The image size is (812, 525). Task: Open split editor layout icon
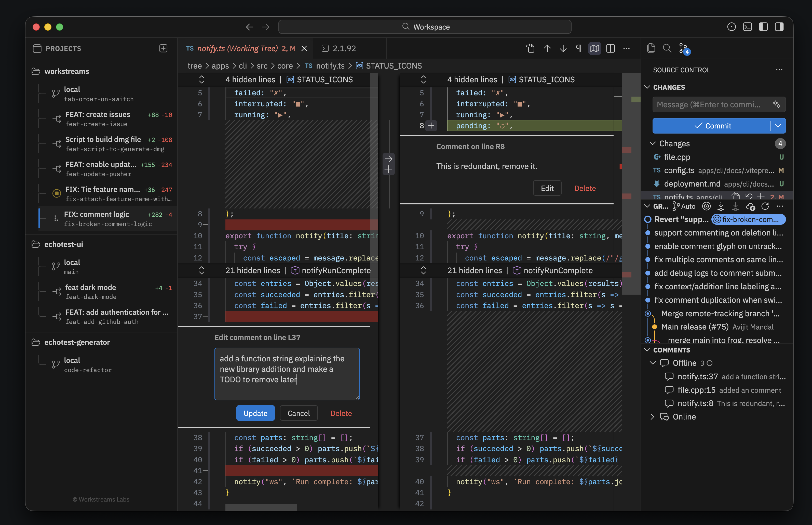click(611, 48)
